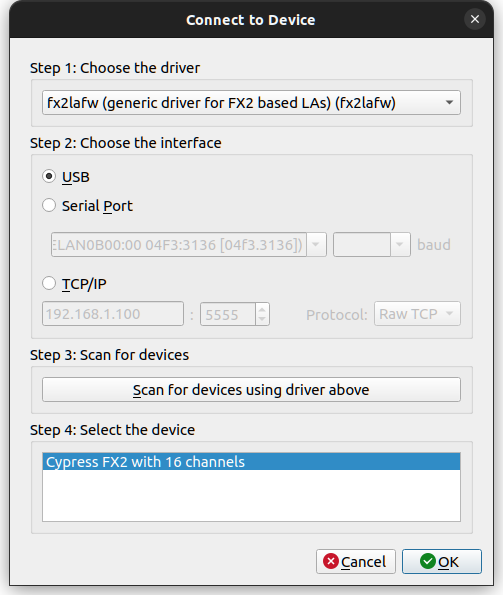Screen dimensions: 503x595
Task: Click the ELAN0B00:00 serial port text field
Action: 179,244
